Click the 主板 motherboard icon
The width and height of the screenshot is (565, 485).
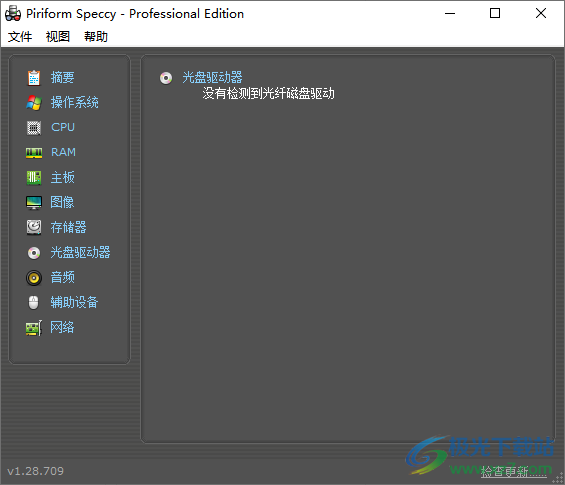34,178
